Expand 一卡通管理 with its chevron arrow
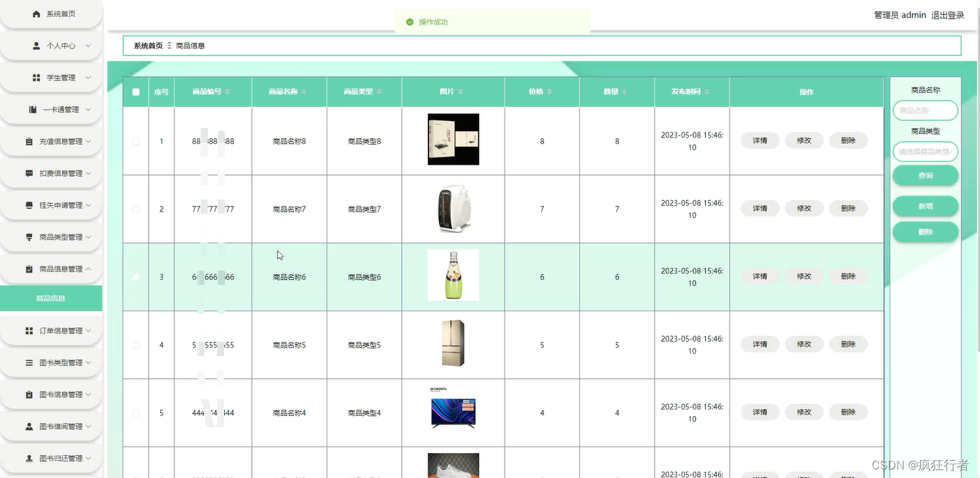The height and width of the screenshot is (478, 980). (88, 110)
